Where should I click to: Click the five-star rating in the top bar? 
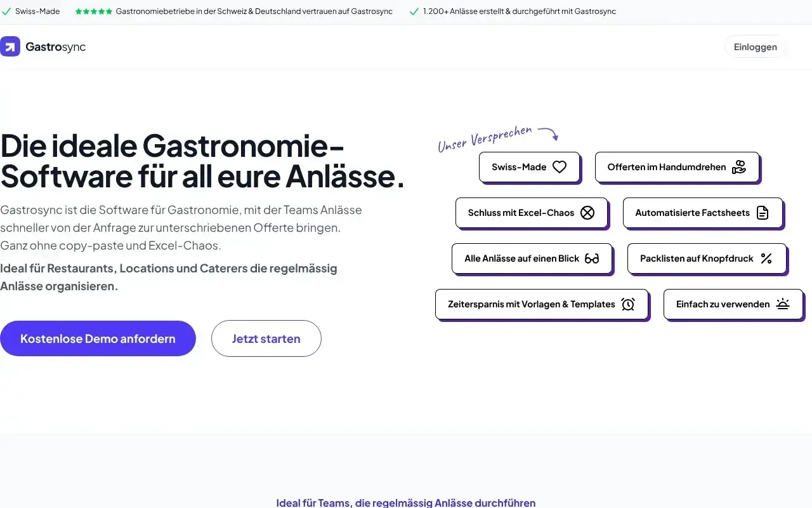(x=94, y=11)
